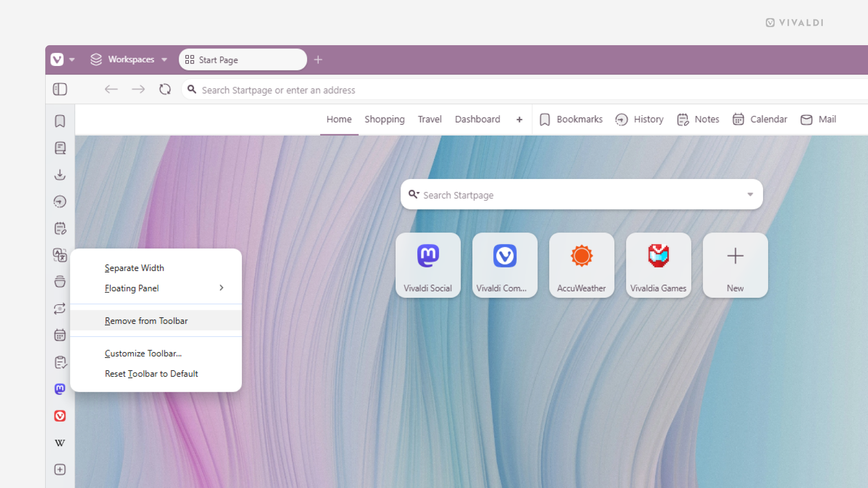Open the Mastodon panel icon
The height and width of the screenshot is (488, 868).
click(x=60, y=389)
